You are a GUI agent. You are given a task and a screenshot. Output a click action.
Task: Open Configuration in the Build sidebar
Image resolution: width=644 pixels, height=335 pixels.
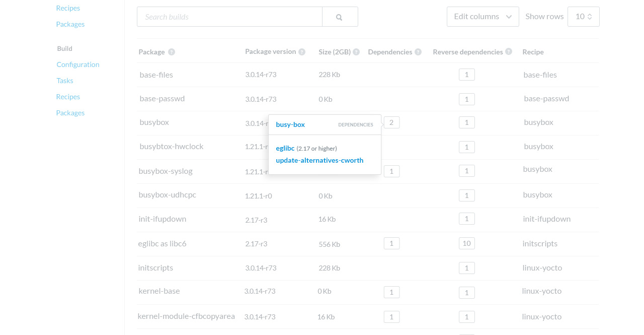pos(78,64)
